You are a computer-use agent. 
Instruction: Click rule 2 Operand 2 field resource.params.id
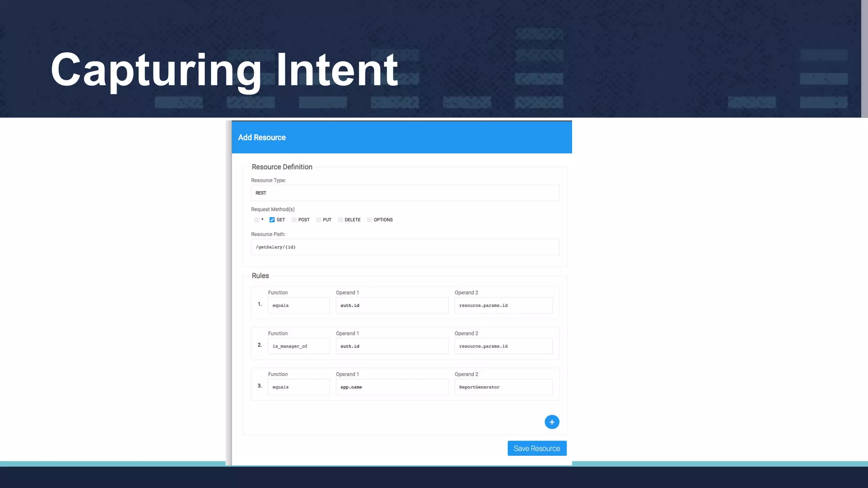click(504, 346)
